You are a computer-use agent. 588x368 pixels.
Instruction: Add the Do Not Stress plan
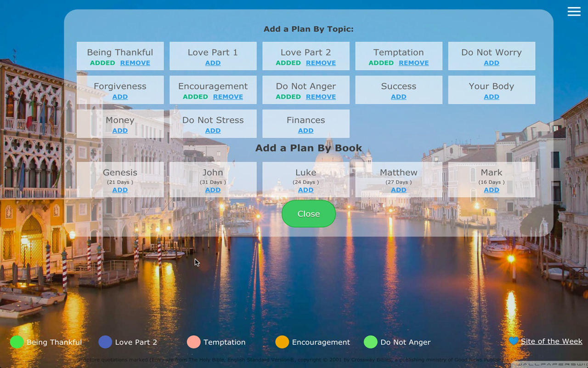click(x=213, y=131)
